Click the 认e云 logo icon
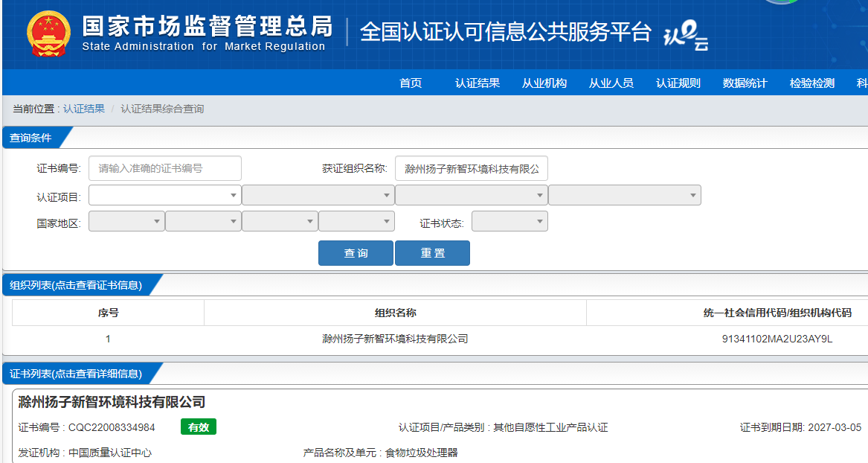The width and height of the screenshot is (868, 463). (x=685, y=35)
